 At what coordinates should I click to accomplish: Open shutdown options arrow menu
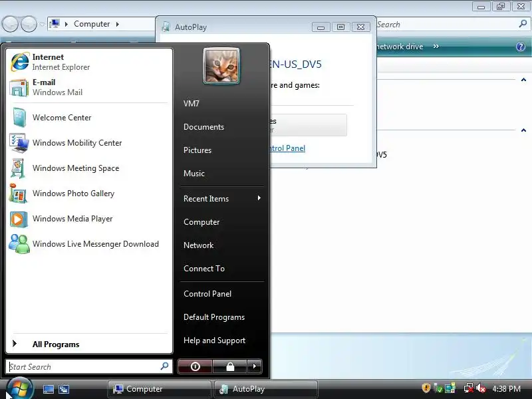255,366
